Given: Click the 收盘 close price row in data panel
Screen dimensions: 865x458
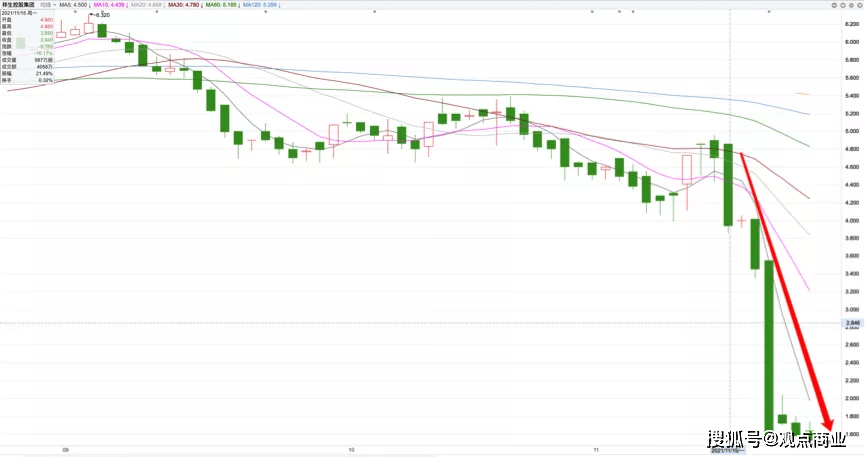Looking at the screenshot, I should (x=27, y=40).
